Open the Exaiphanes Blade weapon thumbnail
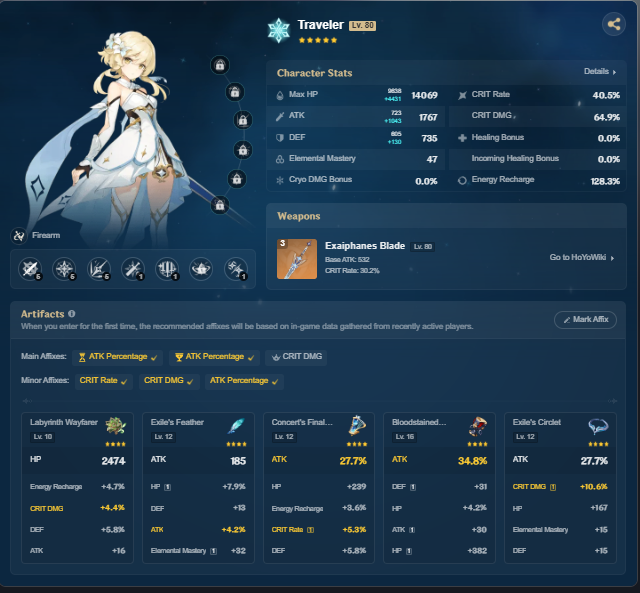The width and height of the screenshot is (640, 593). [x=297, y=259]
